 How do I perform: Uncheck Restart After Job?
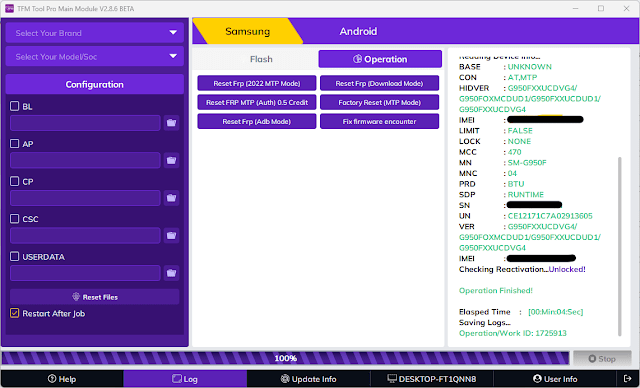(x=15, y=313)
